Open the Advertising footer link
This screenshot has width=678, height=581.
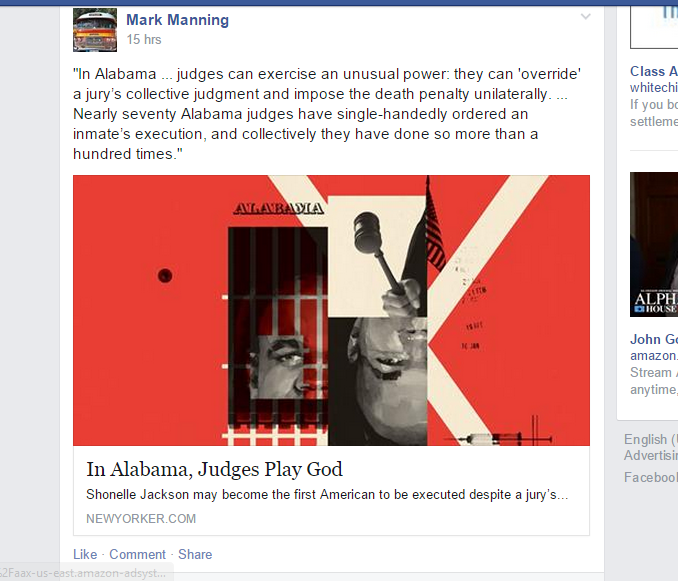651,455
